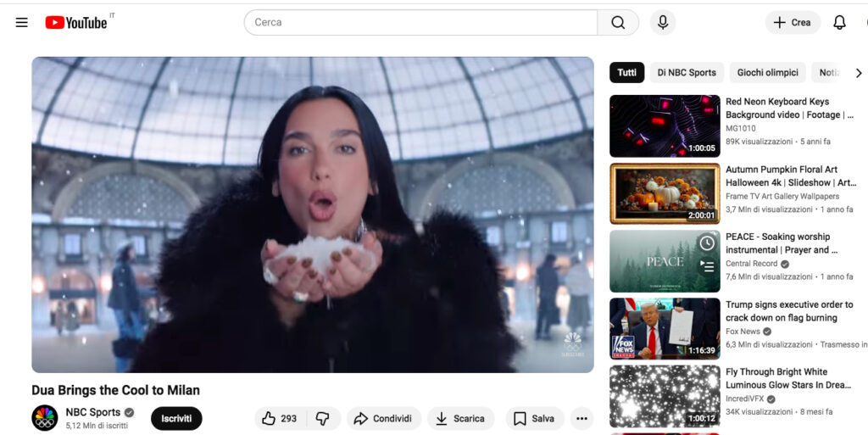The image size is (868, 435).
Task: Share the video via Condividi
Action: coord(384,418)
